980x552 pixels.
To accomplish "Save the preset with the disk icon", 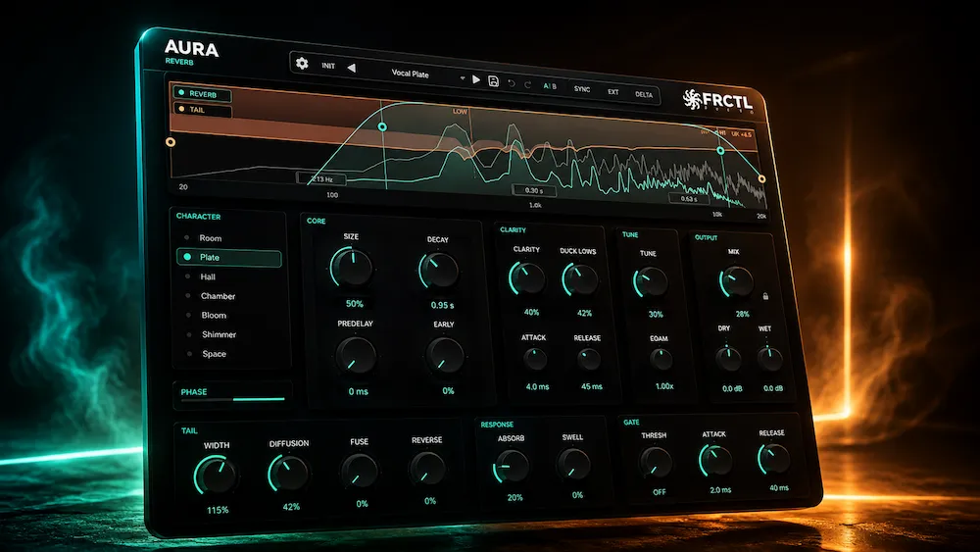I will coord(493,80).
